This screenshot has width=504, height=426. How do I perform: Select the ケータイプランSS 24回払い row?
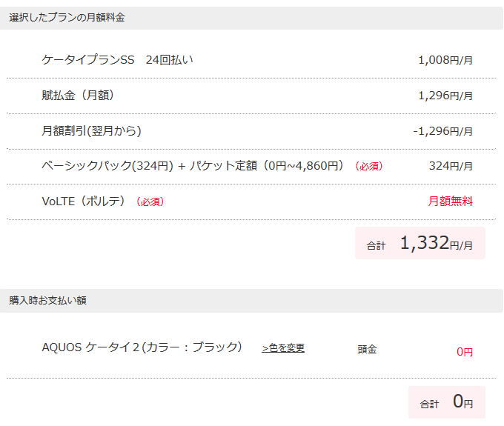click(x=251, y=60)
